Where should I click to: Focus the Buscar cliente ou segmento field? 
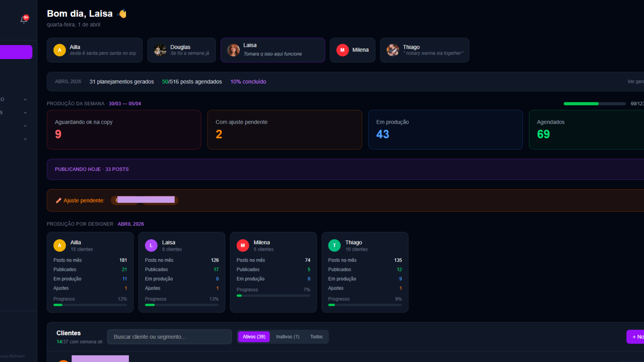[x=169, y=337]
